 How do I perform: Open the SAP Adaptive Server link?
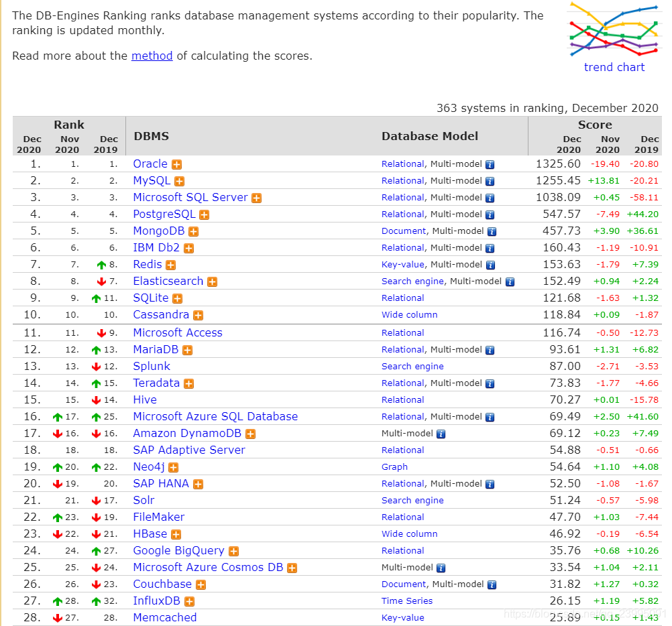point(189,450)
